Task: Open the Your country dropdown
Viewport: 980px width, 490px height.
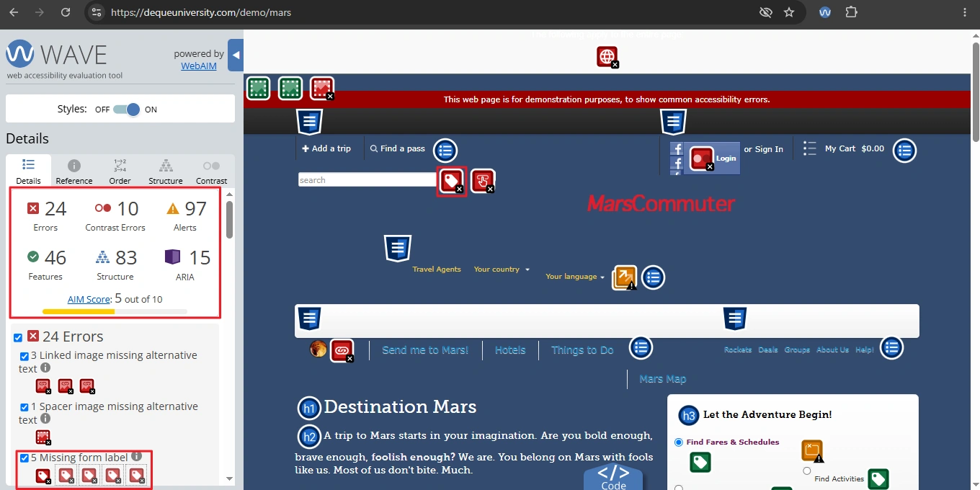Action: tap(502, 269)
